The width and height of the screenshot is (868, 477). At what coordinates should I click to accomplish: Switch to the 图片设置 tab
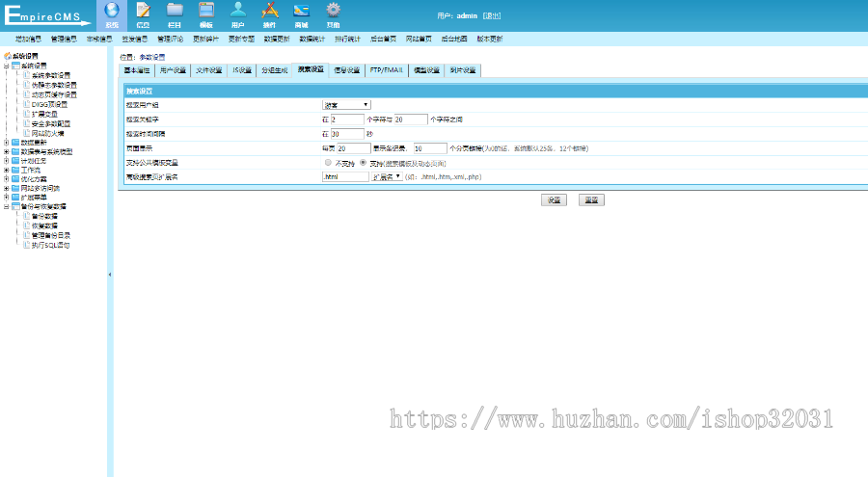(463, 70)
